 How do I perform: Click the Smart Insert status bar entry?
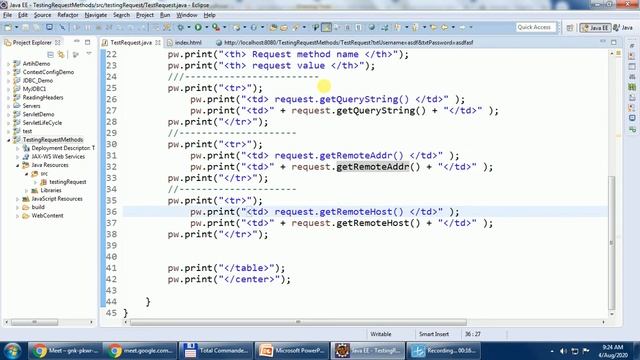(433, 334)
